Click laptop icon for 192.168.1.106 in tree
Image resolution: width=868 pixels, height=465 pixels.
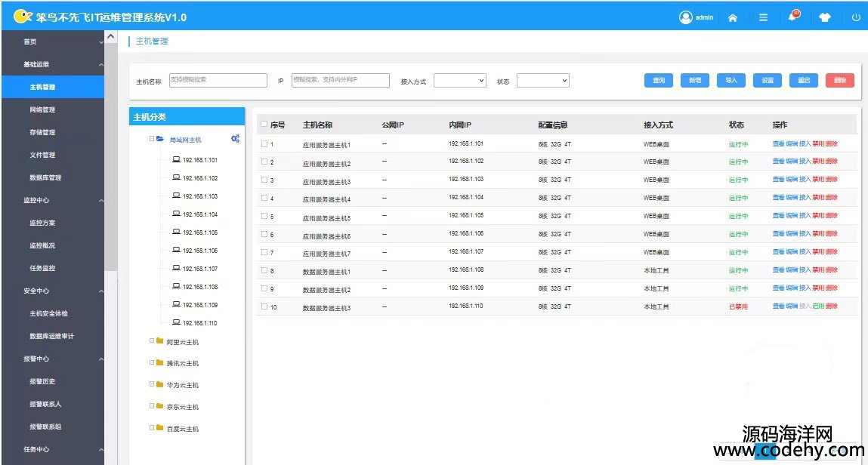pos(176,250)
